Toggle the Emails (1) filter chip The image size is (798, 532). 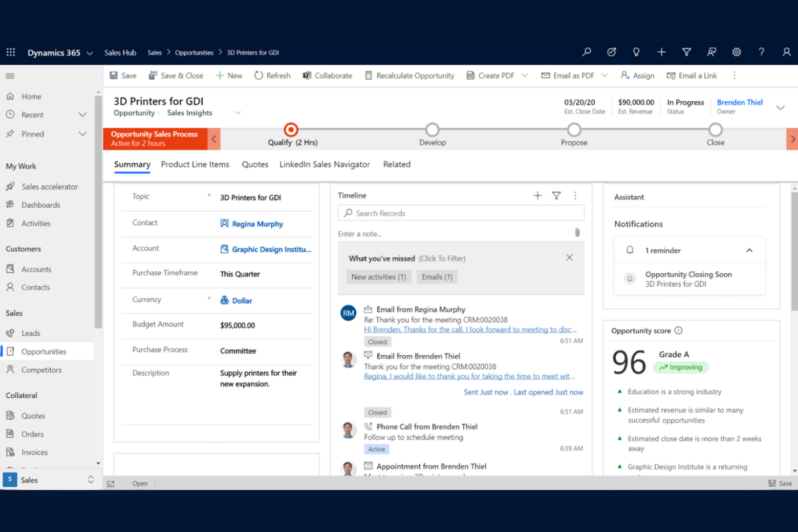437,277
